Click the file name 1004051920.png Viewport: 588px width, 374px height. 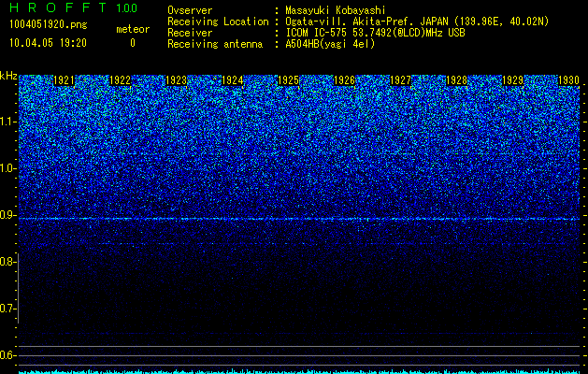[x=48, y=25]
